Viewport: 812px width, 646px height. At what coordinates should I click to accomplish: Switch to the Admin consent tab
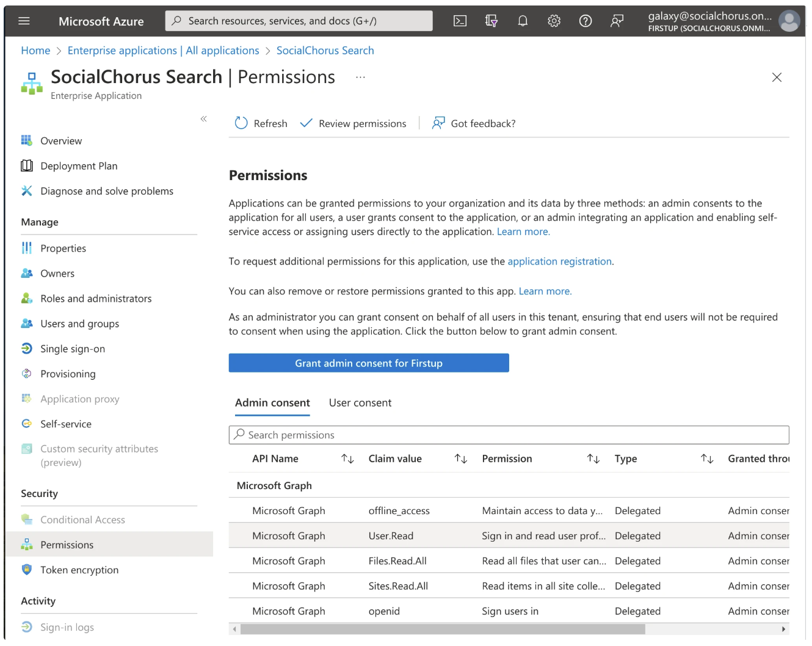(272, 403)
